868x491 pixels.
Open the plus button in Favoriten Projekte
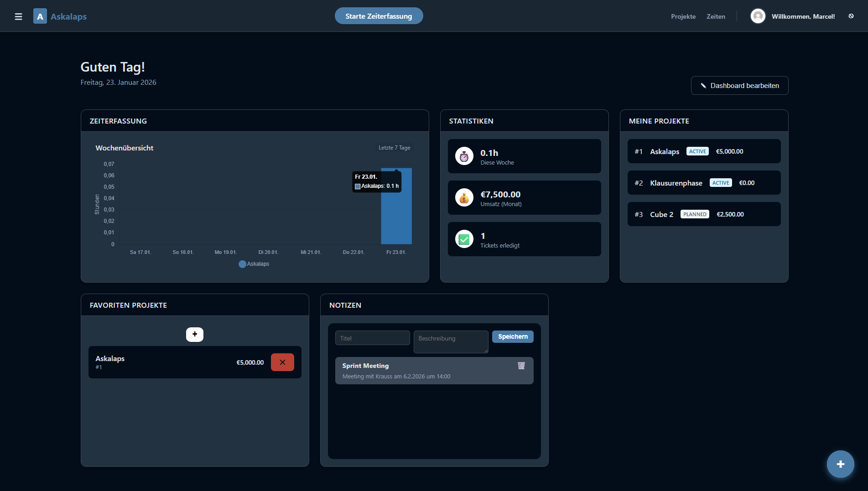pos(195,334)
